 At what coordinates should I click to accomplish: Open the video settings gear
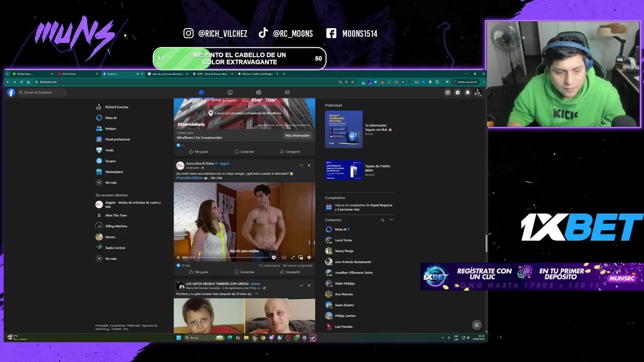(274, 257)
